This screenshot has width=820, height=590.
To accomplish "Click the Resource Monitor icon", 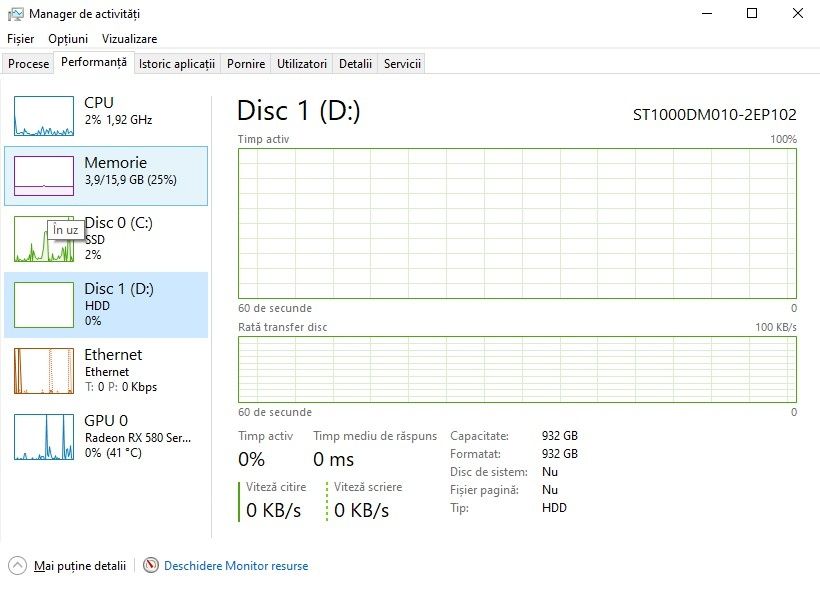I will (151, 566).
